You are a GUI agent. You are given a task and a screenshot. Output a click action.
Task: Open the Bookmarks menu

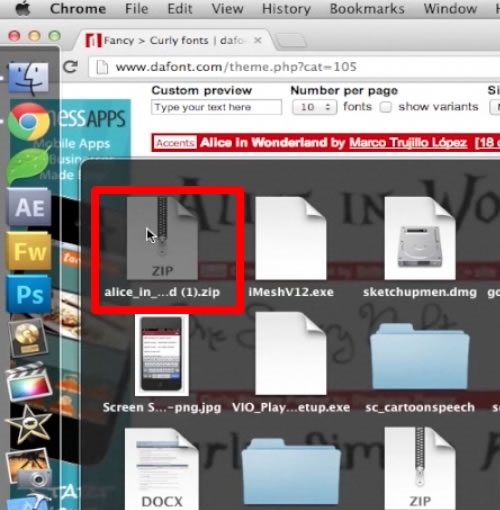click(x=367, y=9)
